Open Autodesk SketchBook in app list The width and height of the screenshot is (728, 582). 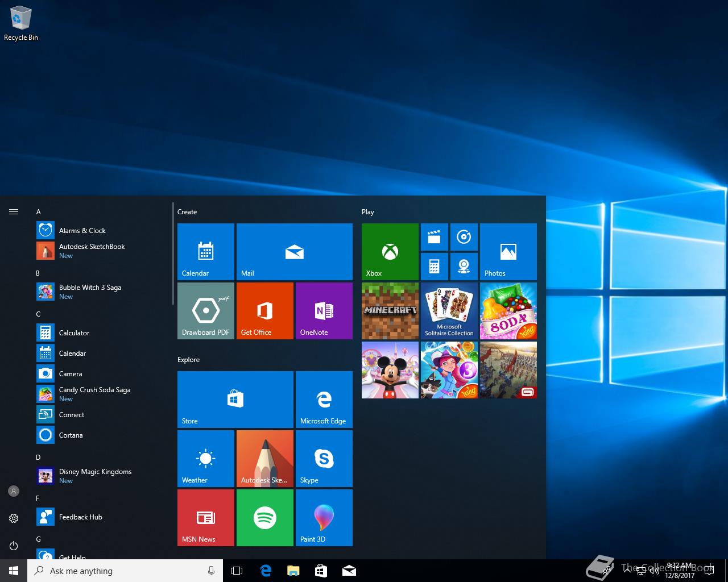(x=102, y=251)
